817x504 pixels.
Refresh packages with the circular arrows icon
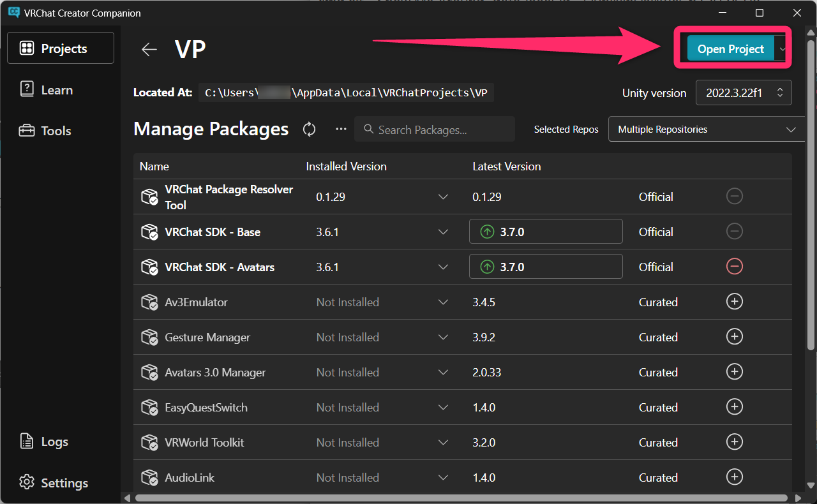pos(310,130)
